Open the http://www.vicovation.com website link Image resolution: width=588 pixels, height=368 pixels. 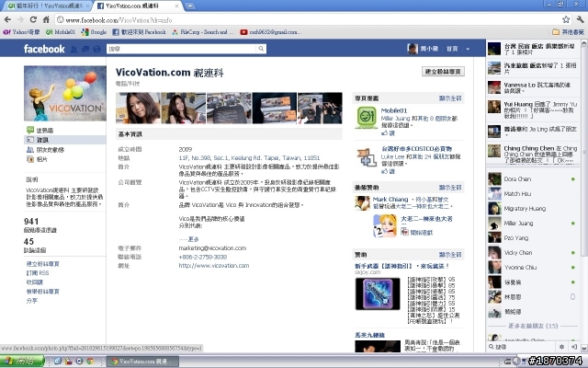click(214, 266)
